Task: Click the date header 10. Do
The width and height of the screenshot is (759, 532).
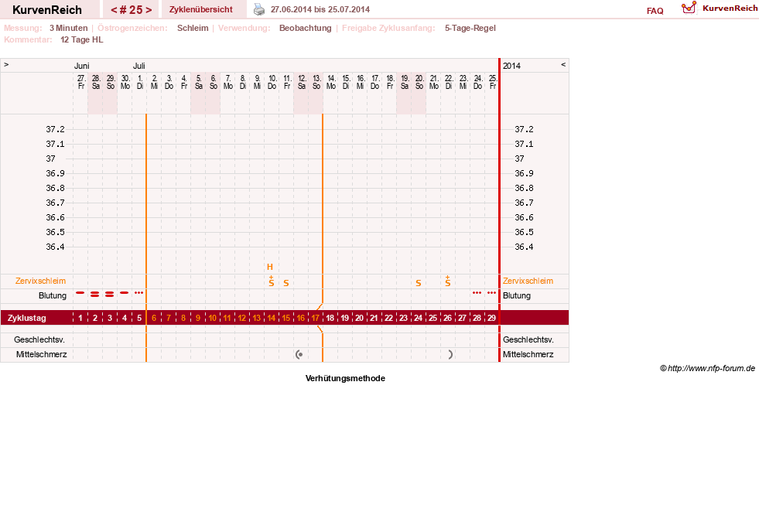Action: click(x=272, y=82)
